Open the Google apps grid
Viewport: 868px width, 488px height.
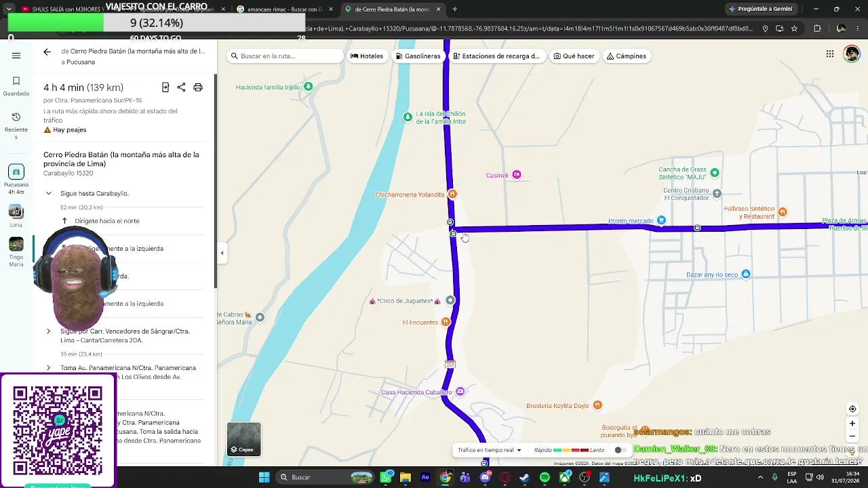[830, 54]
